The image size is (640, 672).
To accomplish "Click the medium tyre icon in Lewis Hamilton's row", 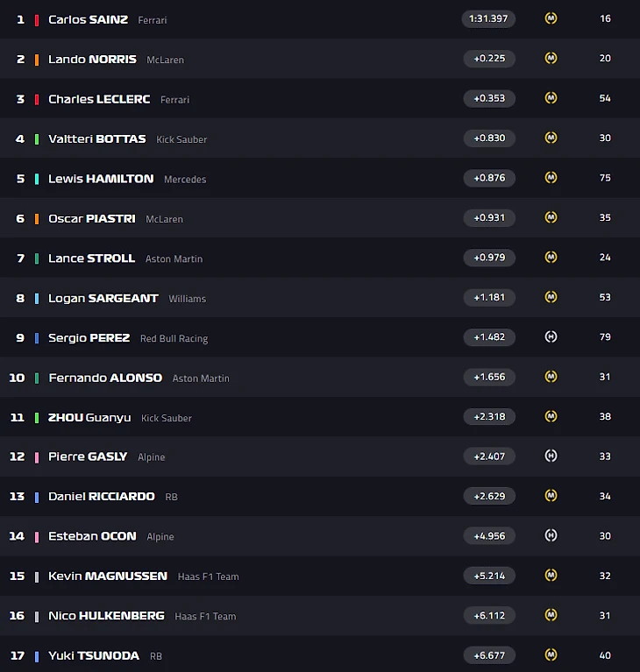I will coord(551,178).
